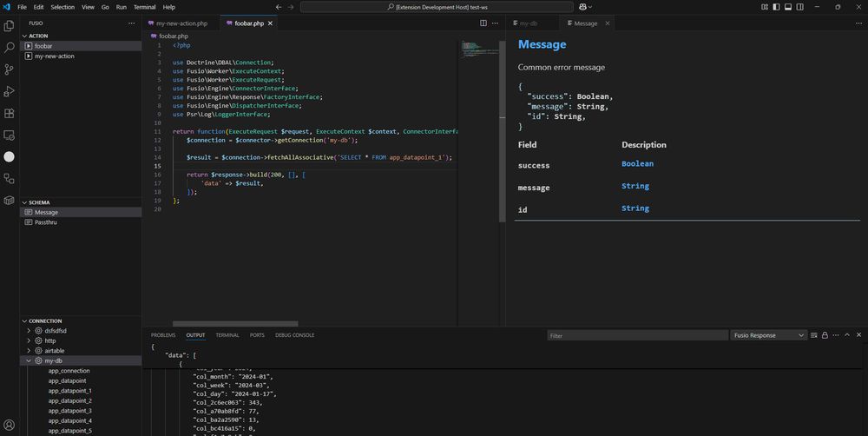
Task: Open the Copilot icon in title bar
Action: (582, 7)
